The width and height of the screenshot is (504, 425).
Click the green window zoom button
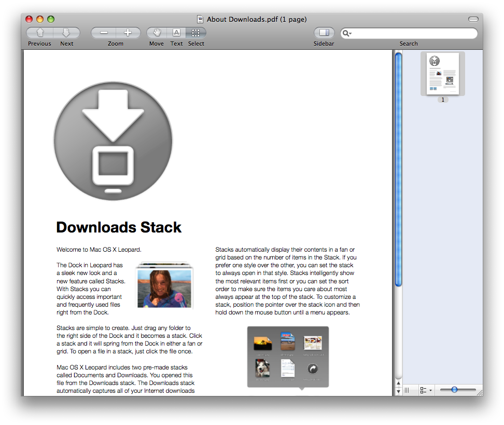coord(51,19)
